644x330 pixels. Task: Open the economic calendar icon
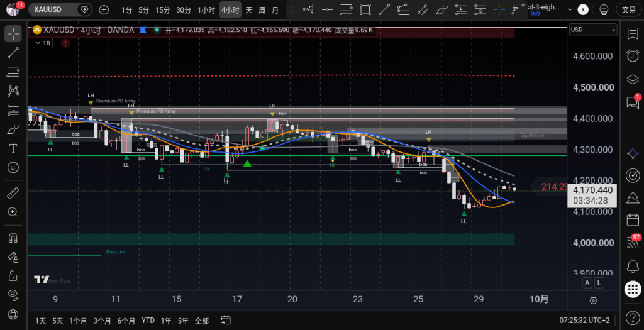(x=633, y=219)
